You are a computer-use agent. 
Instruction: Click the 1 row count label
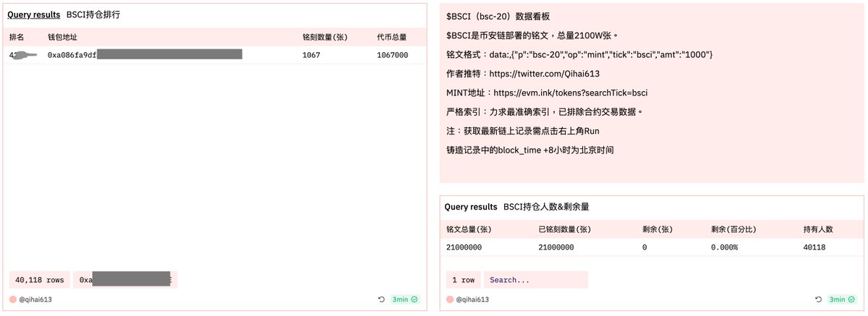click(x=464, y=280)
